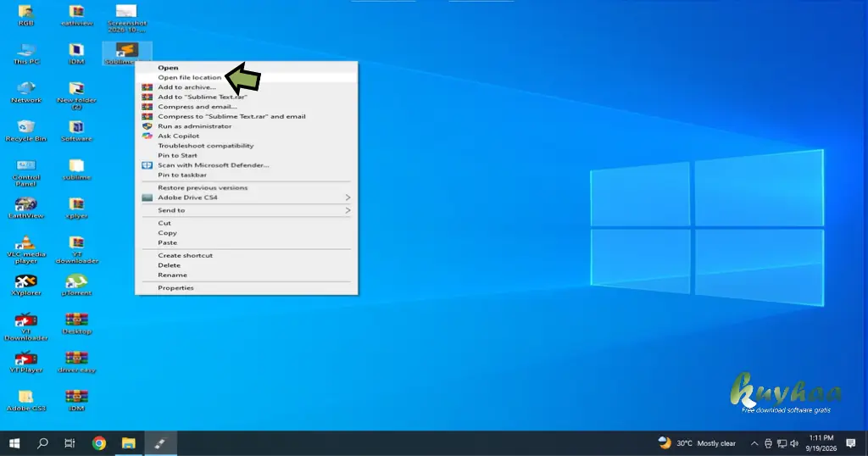Select the µTorrent desktop icon

click(76, 285)
